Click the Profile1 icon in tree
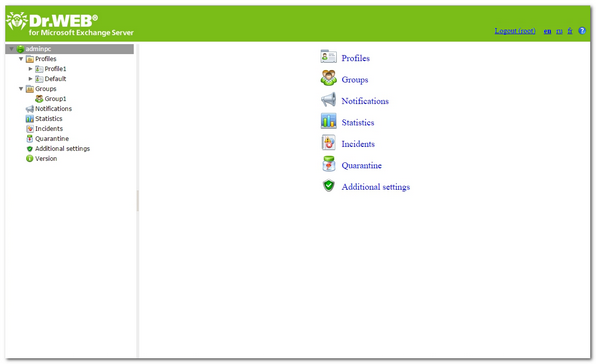596x364 pixels. coord(39,69)
